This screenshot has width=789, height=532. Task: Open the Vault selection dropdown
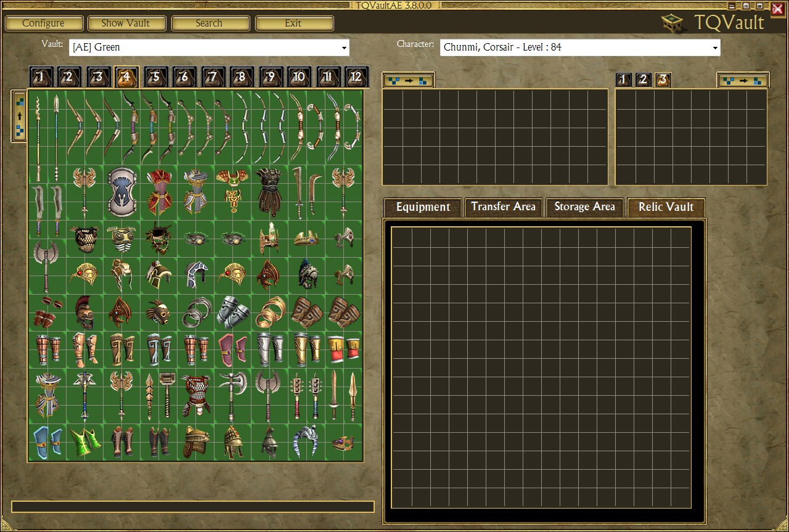coord(210,47)
